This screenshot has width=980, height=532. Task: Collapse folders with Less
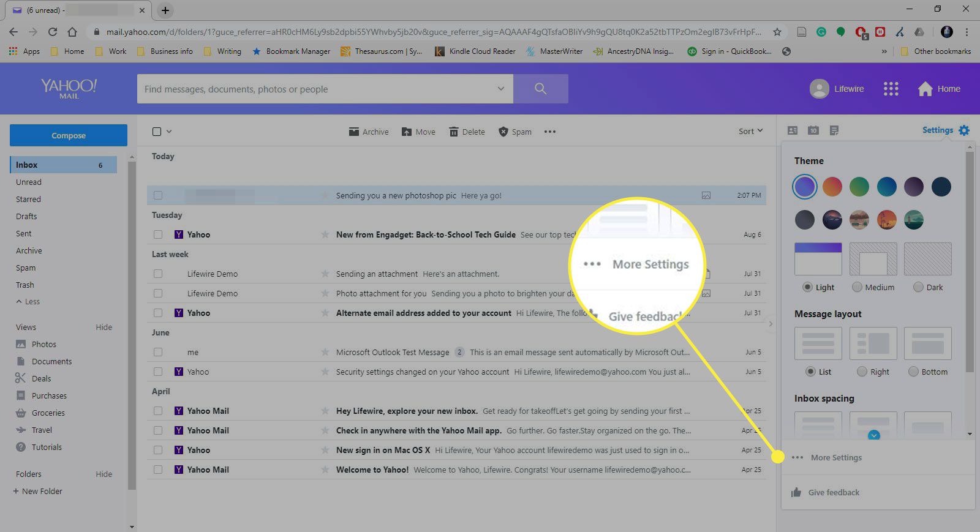coord(28,302)
